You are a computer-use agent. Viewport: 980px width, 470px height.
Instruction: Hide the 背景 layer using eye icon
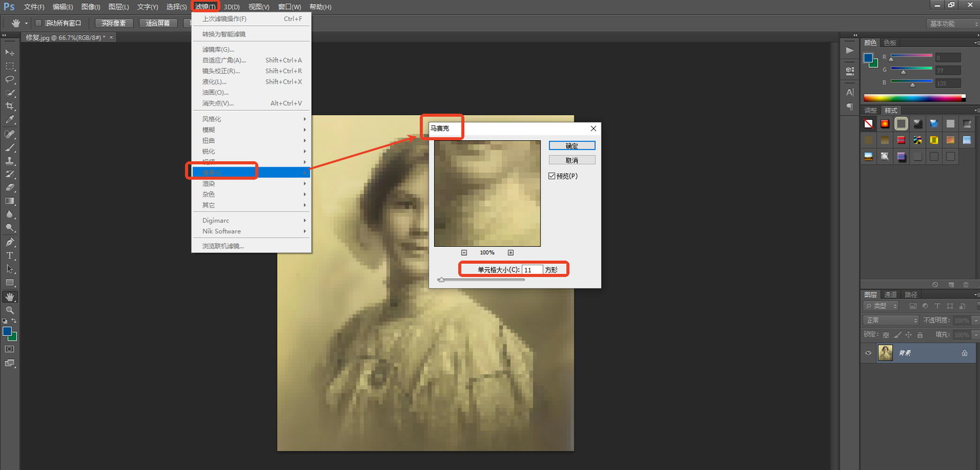pos(868,353)
